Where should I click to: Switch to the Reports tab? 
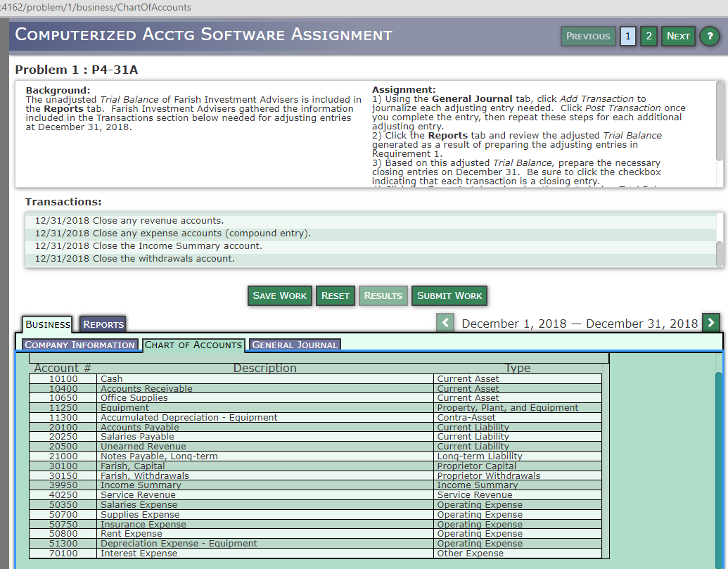[103, 324]
